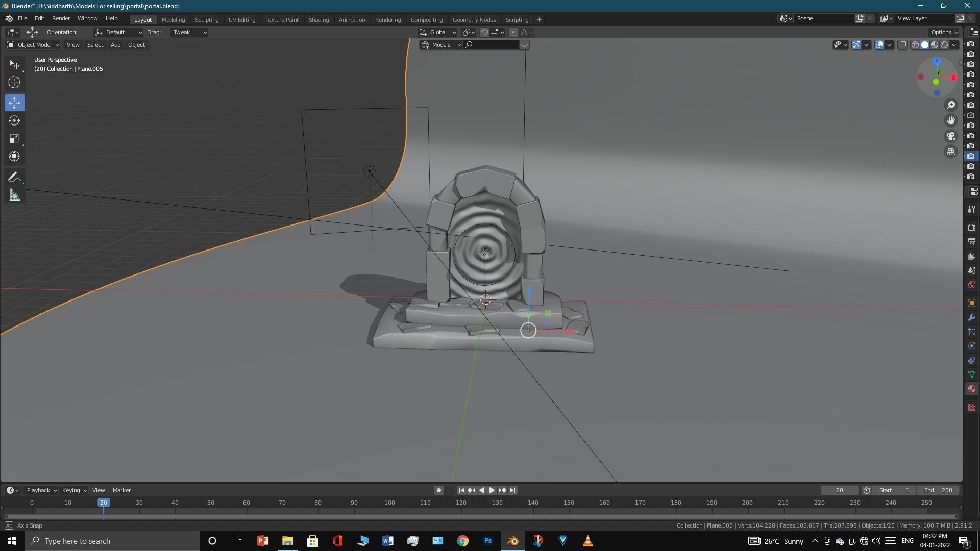Open the File menu

click(22, 18)
